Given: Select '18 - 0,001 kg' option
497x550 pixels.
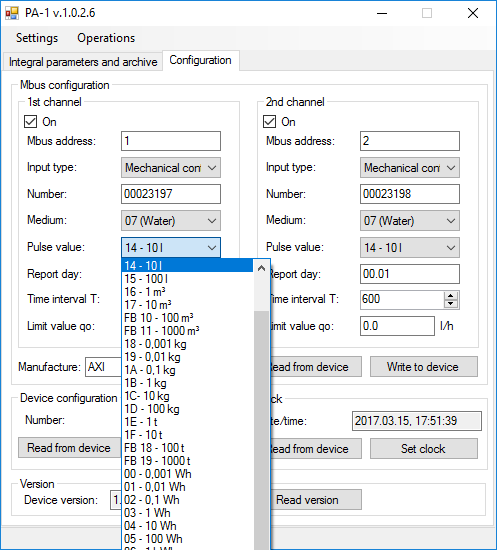Looking at the screenshot, I should [187, 344].
